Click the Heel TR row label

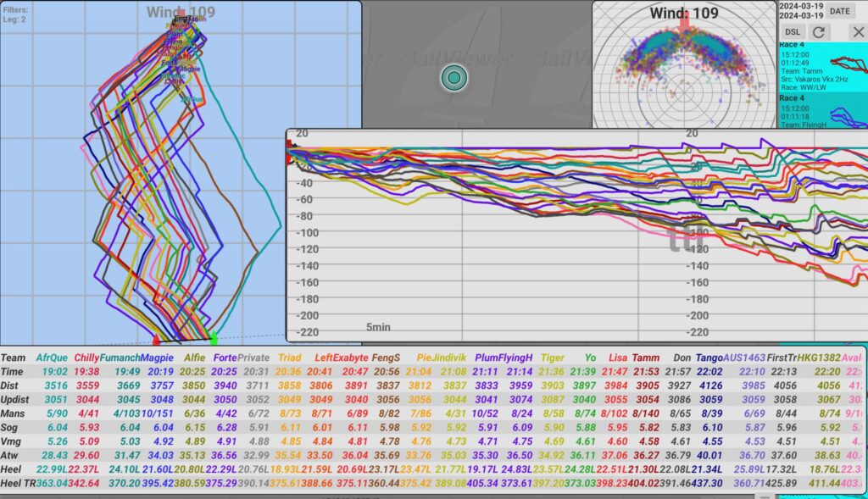pyautogui.click(x=18, y=483)
